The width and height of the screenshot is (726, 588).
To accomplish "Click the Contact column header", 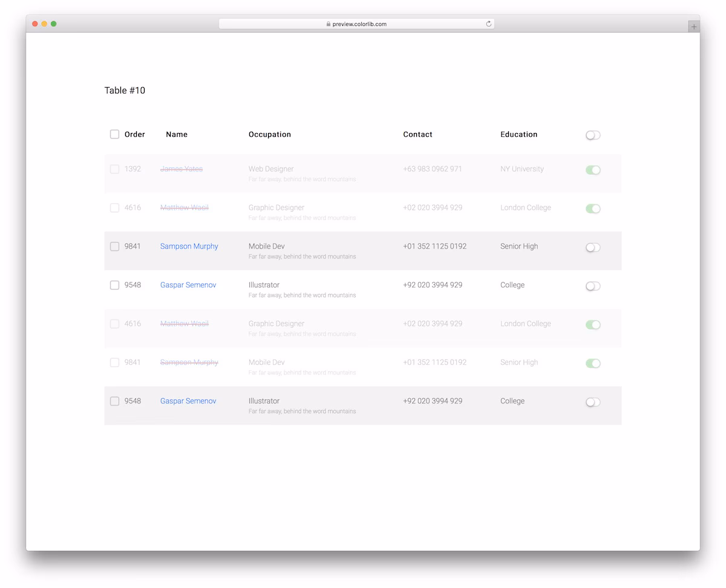I will click(x=417, y=134).
